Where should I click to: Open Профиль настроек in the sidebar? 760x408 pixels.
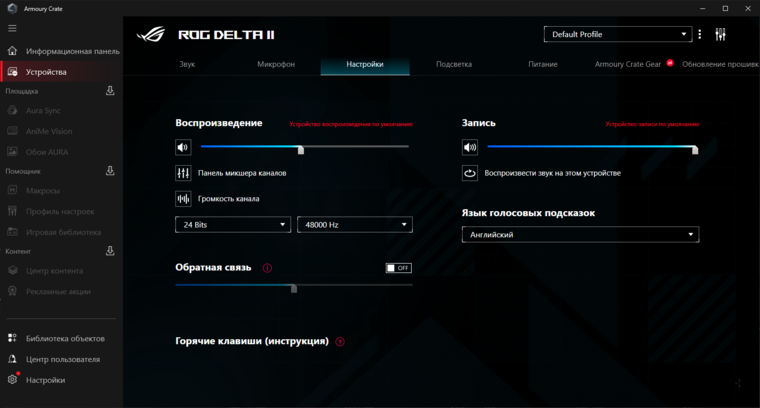coord(62,211)
